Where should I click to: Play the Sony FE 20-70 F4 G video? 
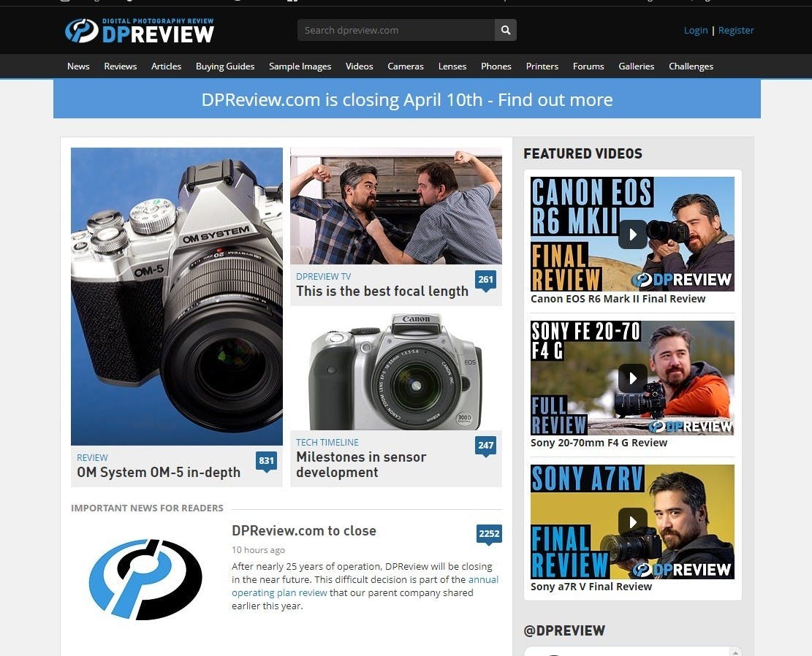tap(632, 378)
